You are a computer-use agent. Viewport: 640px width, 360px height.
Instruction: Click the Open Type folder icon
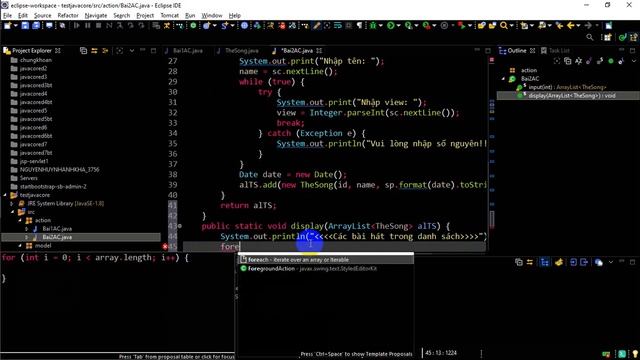coord(482,26)
